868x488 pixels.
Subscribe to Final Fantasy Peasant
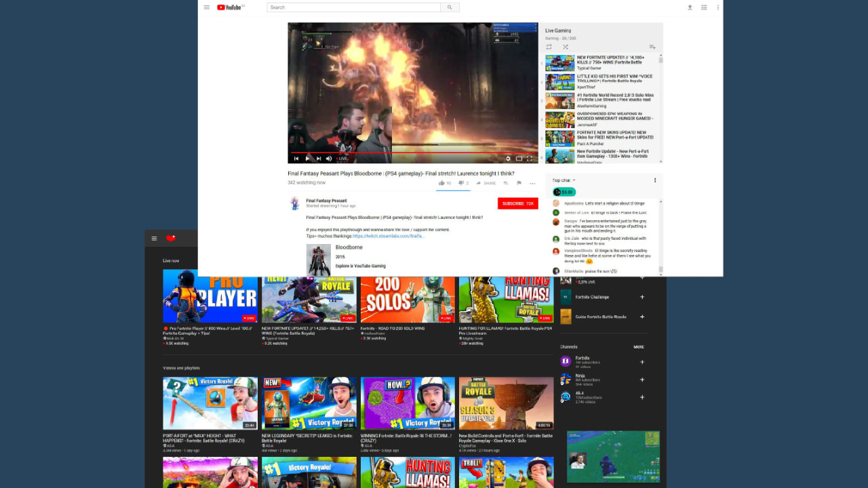[x=517, y=203]
